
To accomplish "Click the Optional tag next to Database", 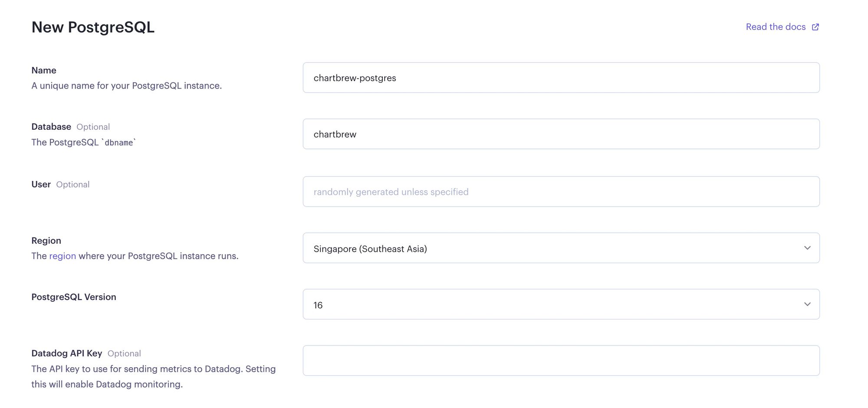I will [x=93, y=127].
